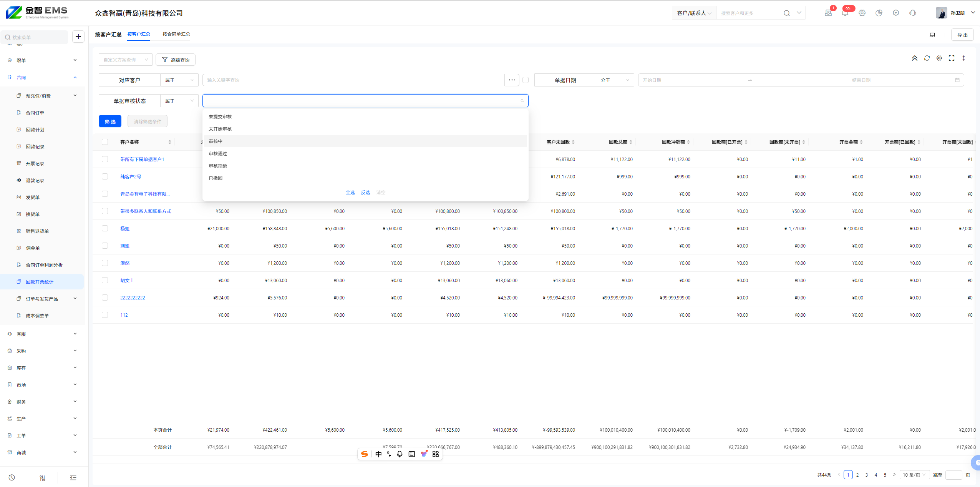Open the table column settings gear icon
This screenshot has width=980, height=487.
pyautogui.click(x=939, y=58)
